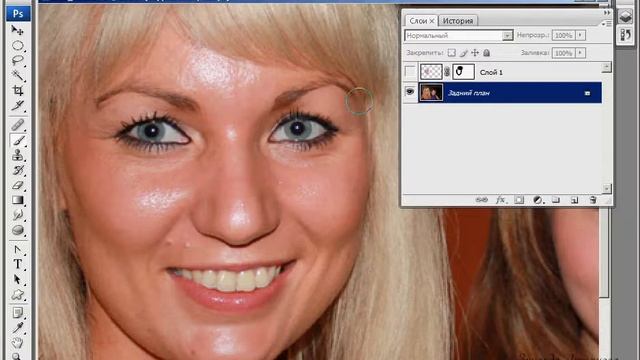Collapse the panel to icons
This screenshot has width=640, height=360.
[x=607, y=13]
